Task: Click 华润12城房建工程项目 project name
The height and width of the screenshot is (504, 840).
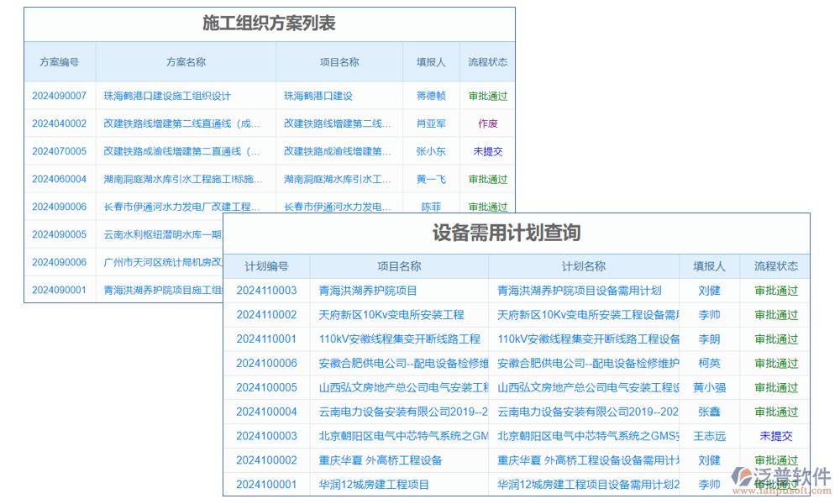Action: (x=374, y=485)
